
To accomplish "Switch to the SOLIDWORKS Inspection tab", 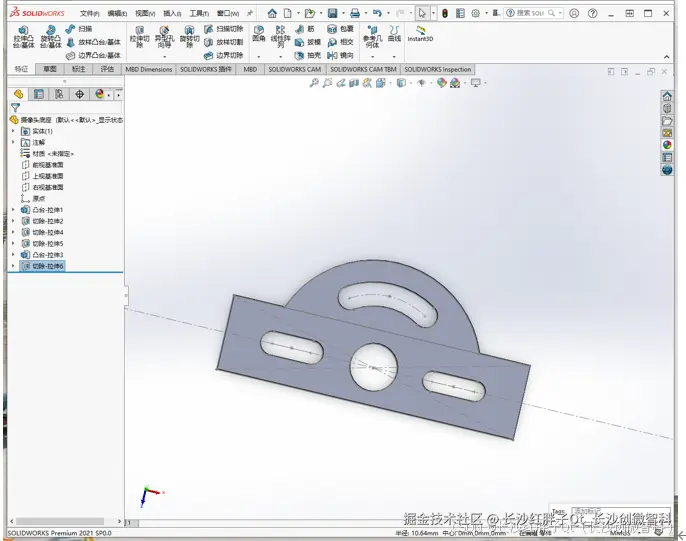I will (438, 69).
